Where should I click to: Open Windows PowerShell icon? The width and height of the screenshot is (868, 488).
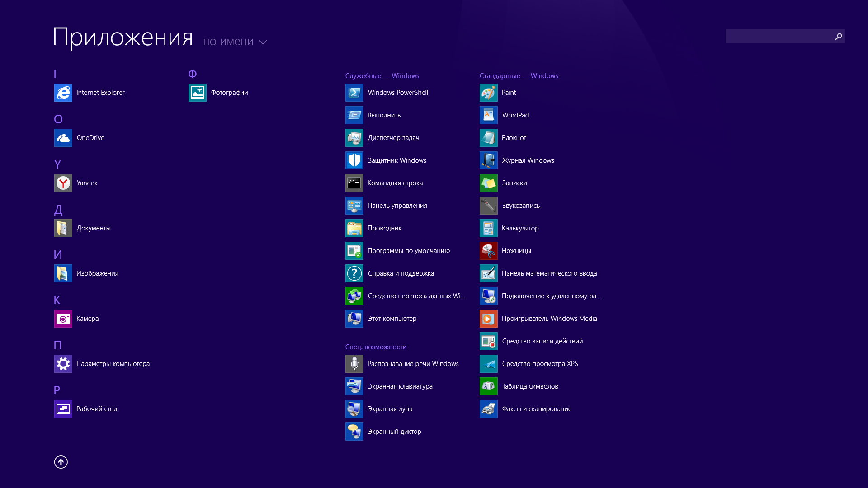click(354, 93)
